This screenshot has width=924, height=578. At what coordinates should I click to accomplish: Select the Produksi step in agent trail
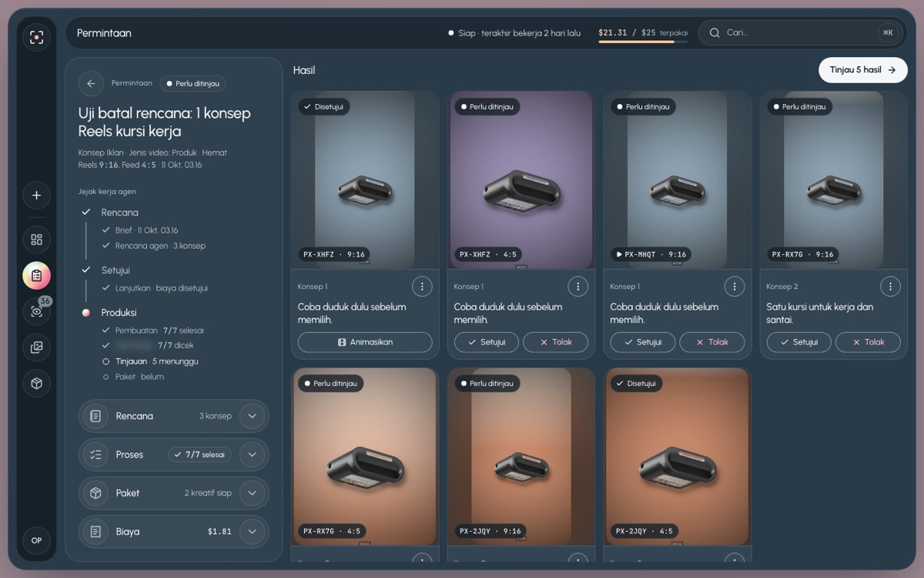(x=119, y=313)
